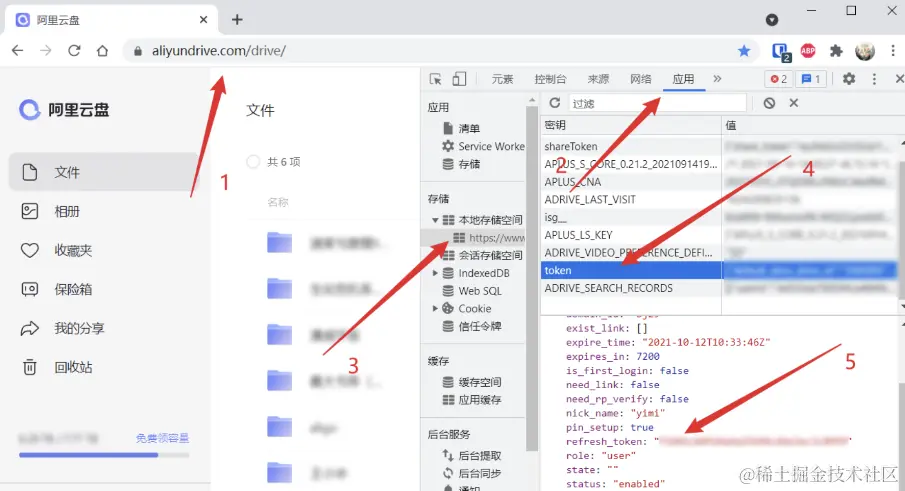
Task: Collapse the 本地存储空间 tree node
Action: tap(435, 220)
